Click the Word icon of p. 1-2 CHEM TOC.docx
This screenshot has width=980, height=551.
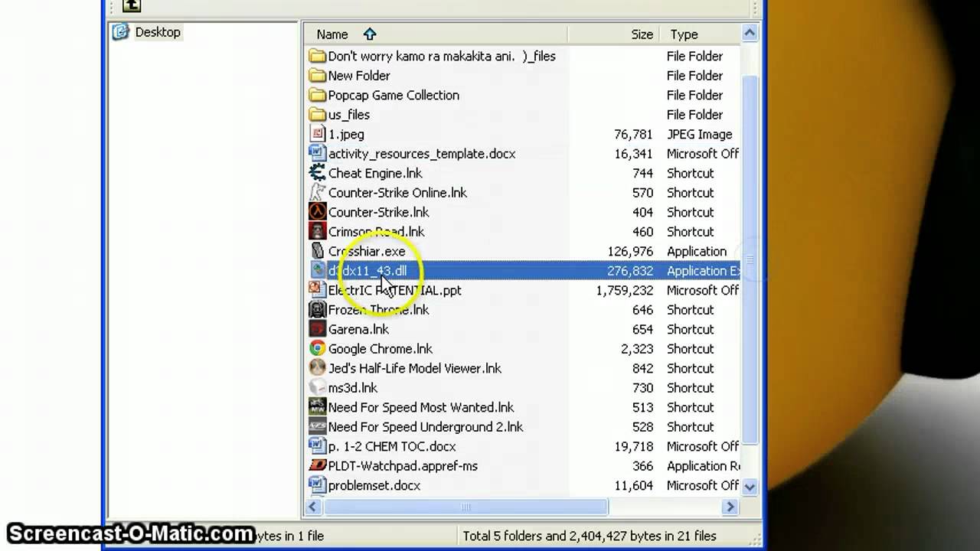(317, 446)
